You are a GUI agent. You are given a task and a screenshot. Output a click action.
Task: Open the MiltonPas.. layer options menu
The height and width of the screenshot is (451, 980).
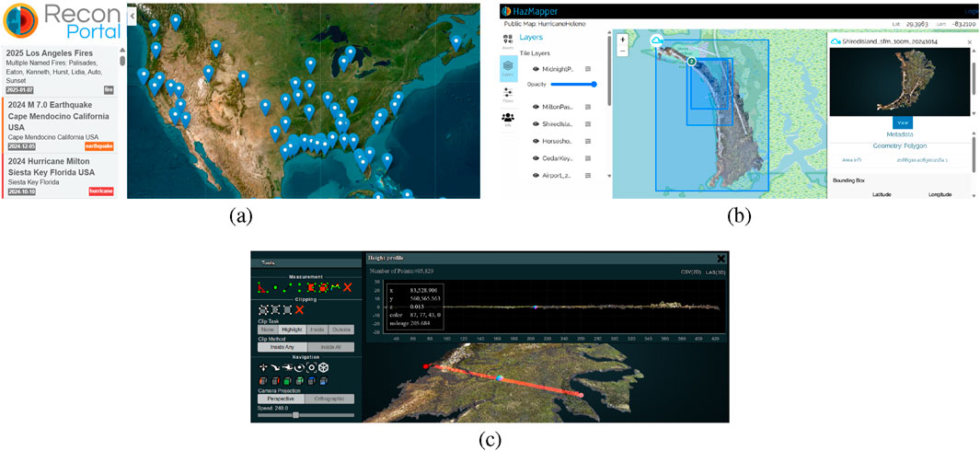[x=587, y=107]
